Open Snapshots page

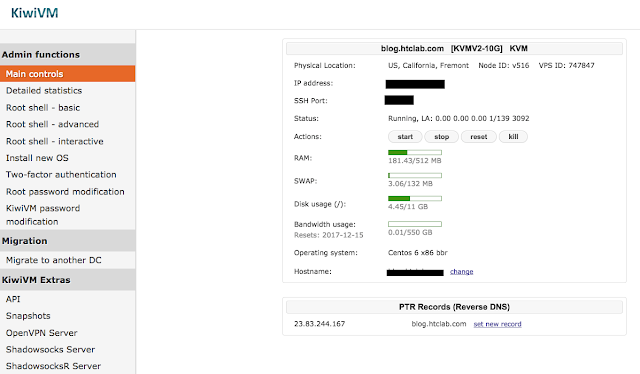pyautogui.click(x=28, y=316)
